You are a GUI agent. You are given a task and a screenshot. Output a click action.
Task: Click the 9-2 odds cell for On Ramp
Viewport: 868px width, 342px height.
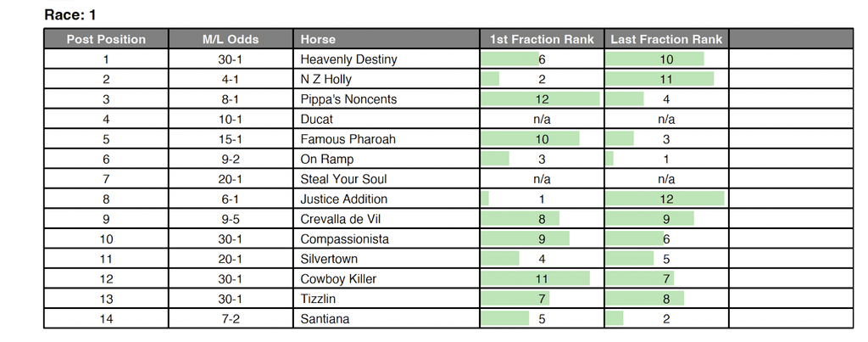pos(231,159)
